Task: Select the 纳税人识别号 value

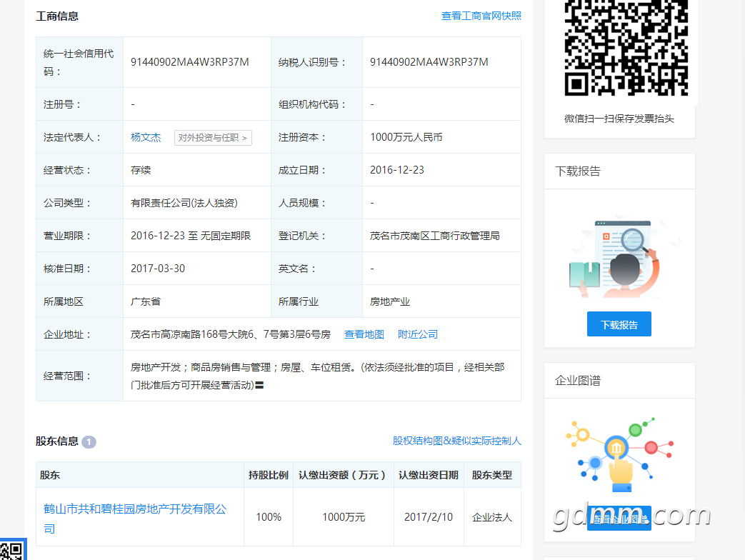Action: tap(429, 62)
